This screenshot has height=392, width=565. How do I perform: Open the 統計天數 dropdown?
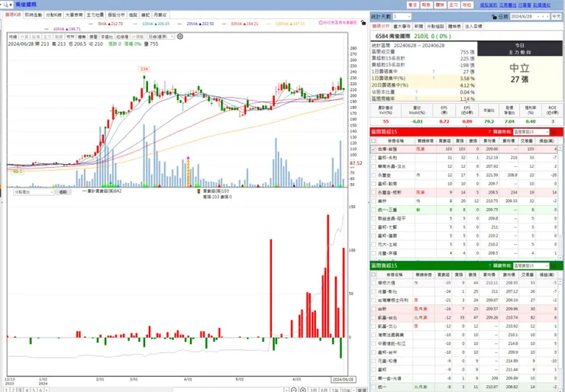tap(402, 17)
